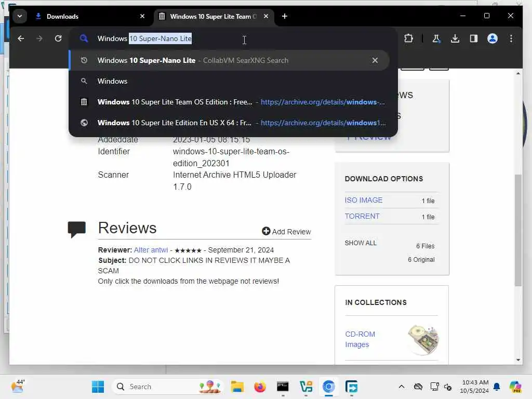Click the taskbar Search box
Viewport: 532px width, 399px height.
(168, 387)
